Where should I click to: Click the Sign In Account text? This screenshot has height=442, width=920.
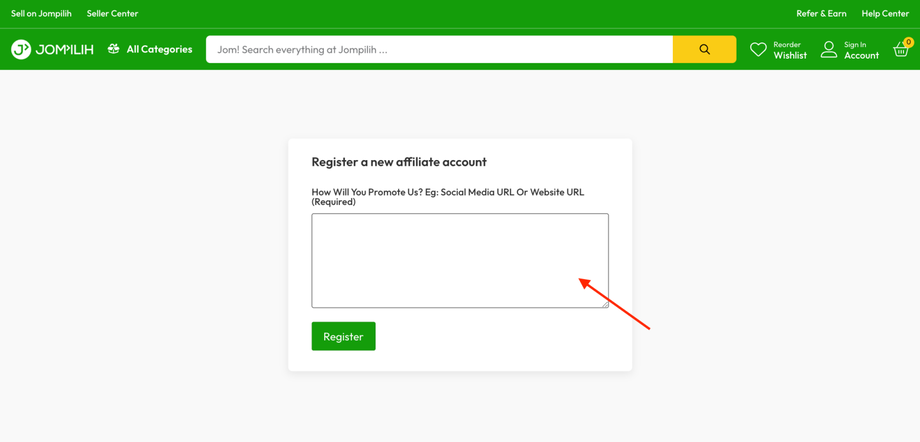click(861, 50)
